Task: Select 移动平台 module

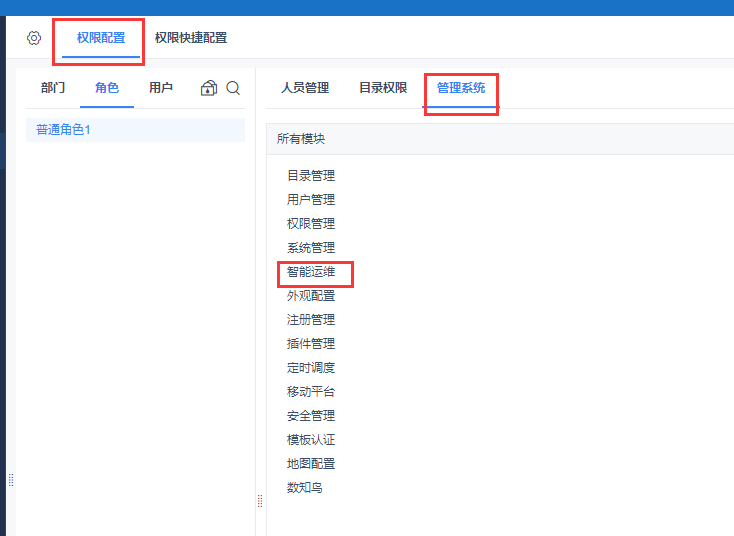Action: point(311,392)
